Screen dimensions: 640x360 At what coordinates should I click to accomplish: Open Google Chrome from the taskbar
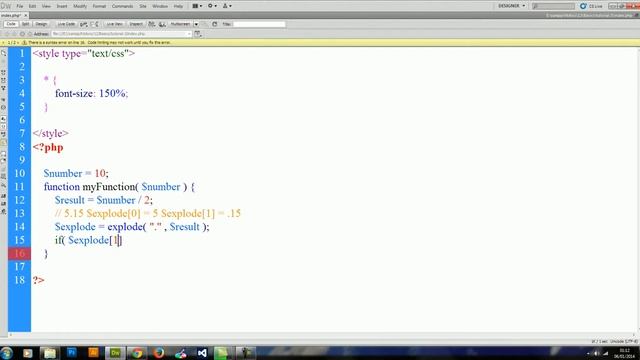(137, 353)
